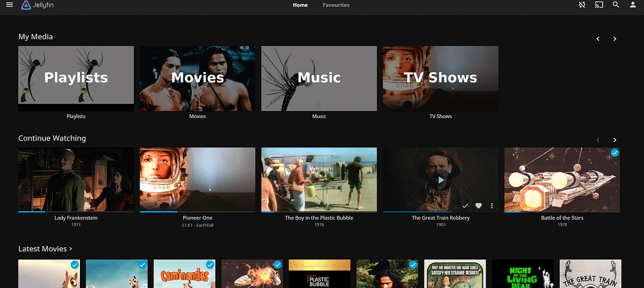644x288 pixels.
Task: Click the TV Shows label under card
Action: coord(441,116)
